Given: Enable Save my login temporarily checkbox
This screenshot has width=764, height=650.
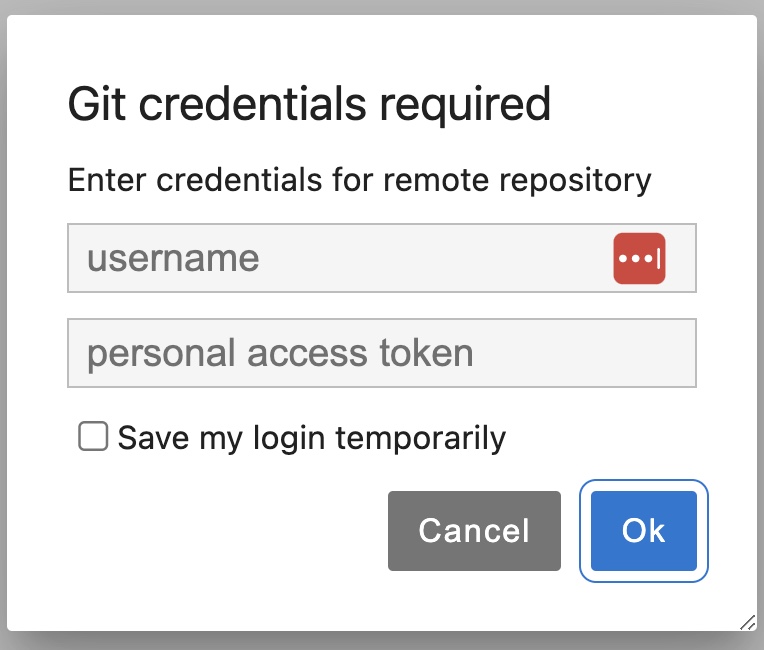Looking at the screenshot, I should (x=93, y=437).
